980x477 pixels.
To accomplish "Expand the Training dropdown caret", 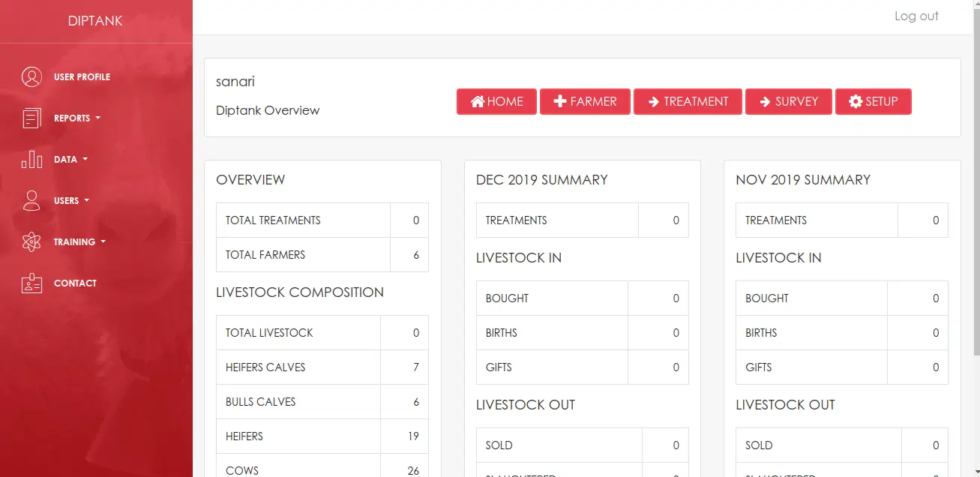I will pyautogui.click(x=103, y=241).
